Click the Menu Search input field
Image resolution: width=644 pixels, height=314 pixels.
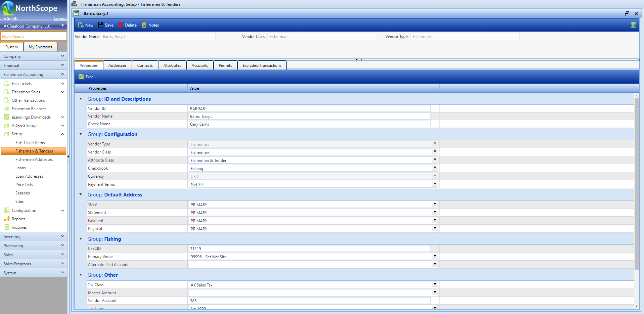(x=34, y=36)
